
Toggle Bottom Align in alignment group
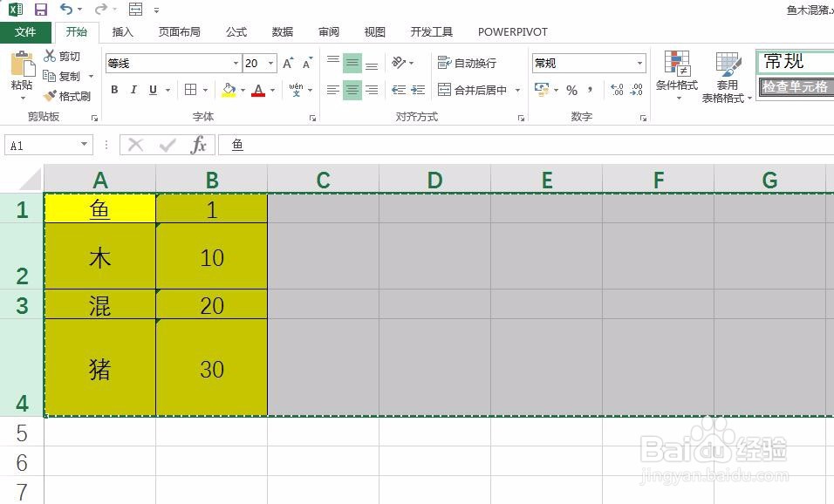pyautogui.click(x=372, y=64)
